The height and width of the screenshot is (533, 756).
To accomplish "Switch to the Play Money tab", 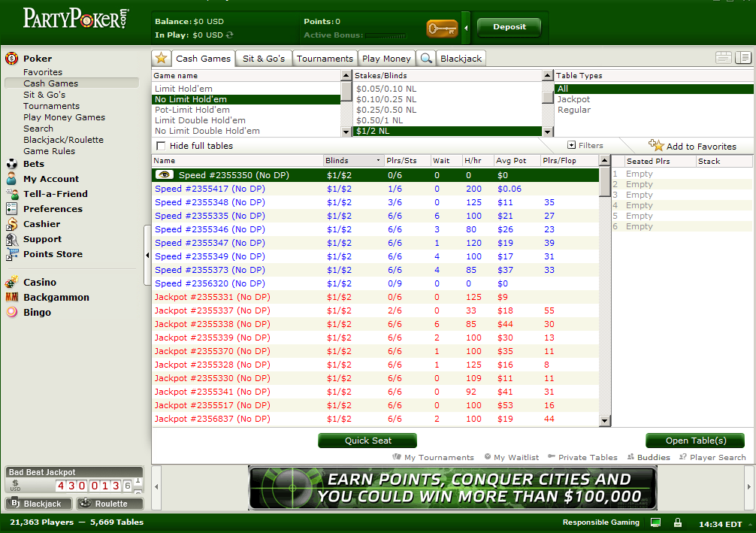I will [x=387, y=59].
